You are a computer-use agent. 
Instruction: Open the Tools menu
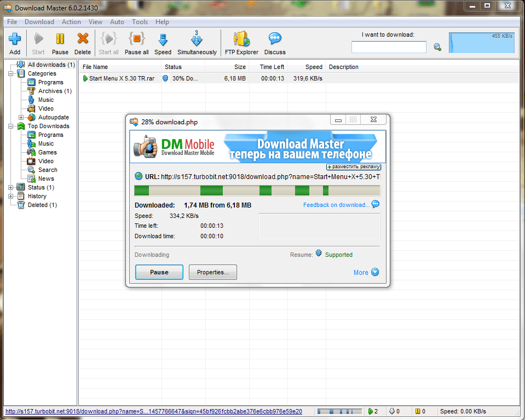pyautogui.click(x=140, y=22)
